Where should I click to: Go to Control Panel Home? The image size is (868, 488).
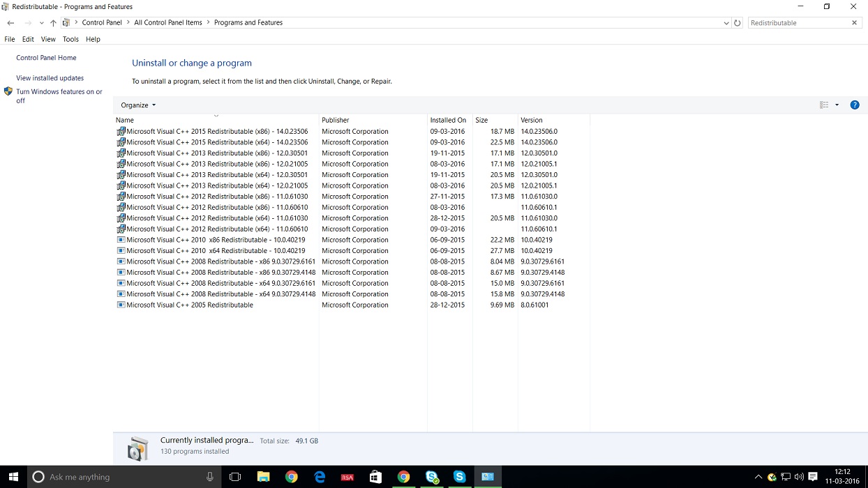[x=46, y=58]
